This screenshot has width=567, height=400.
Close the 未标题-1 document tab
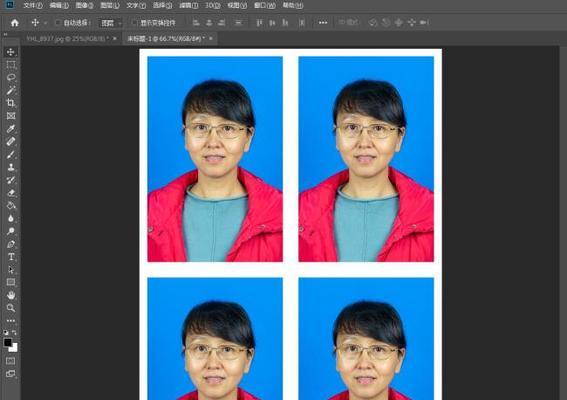(x=211, y=38)
